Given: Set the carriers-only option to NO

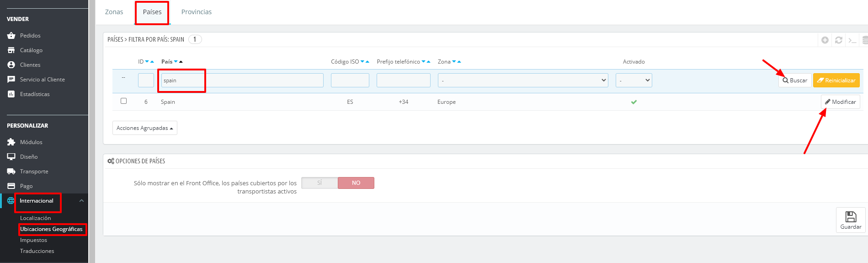Looking at the screenshot, I should [x=356, y=183].
